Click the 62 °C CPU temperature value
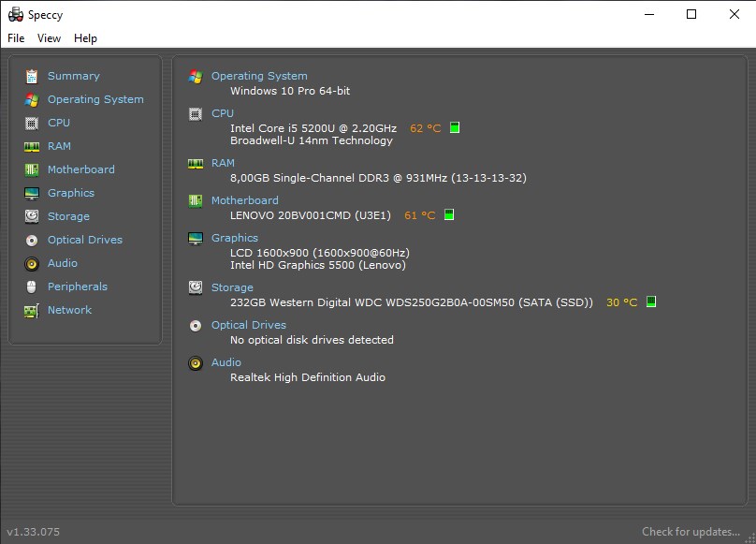Image resolution: width=756 pixels, height=544 pixels. coord(425,128)
